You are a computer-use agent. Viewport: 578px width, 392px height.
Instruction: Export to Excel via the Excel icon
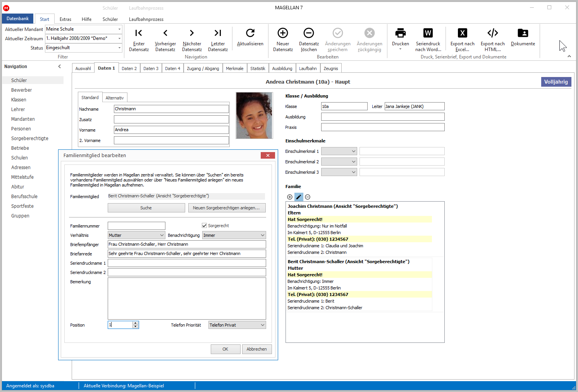tap(462, 33)
